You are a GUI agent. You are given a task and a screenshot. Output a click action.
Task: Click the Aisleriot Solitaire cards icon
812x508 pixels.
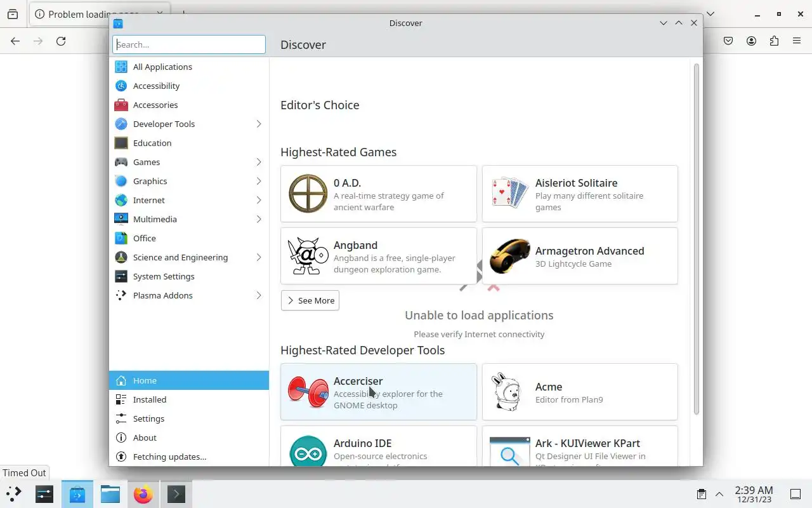510,194
